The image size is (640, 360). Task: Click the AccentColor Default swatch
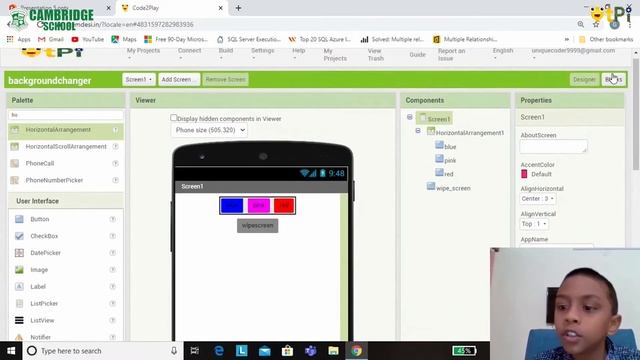click(524, 174)
